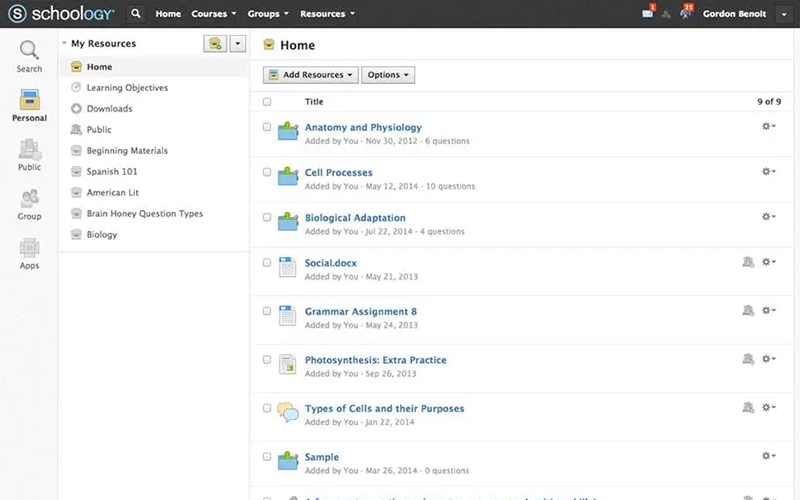Click the public share icon for Photosynthesis: Extra Practice
The height and width of the screenshot is (500, 800).
click(x=748, y=359)
